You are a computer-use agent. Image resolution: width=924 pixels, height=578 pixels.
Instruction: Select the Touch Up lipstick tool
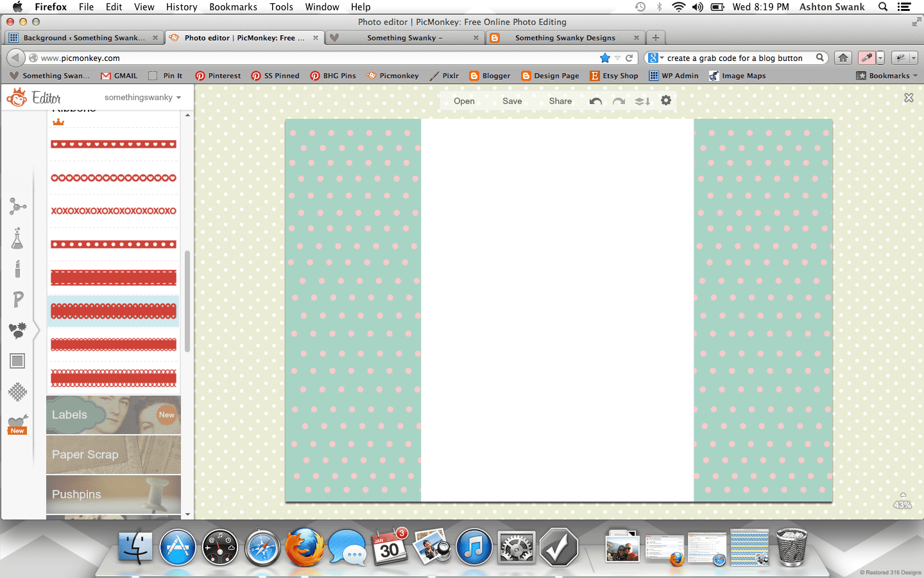(x=17, y=269)
